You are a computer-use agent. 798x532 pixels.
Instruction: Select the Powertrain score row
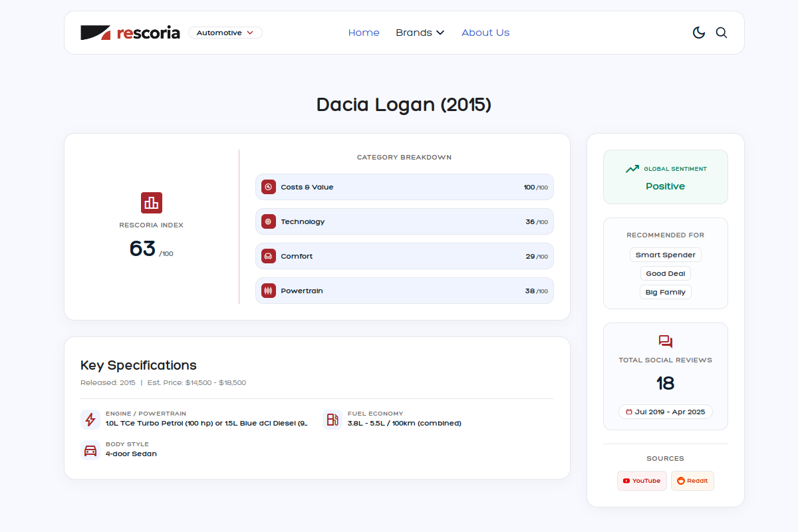[404, 291]
